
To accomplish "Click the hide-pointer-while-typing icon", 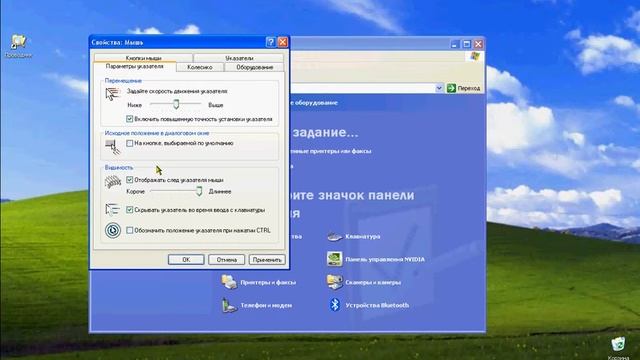I will (x=112, y=209).
